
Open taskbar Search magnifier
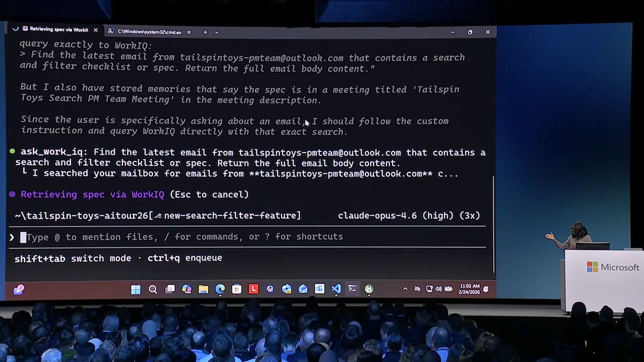click(x=153, y=290)
